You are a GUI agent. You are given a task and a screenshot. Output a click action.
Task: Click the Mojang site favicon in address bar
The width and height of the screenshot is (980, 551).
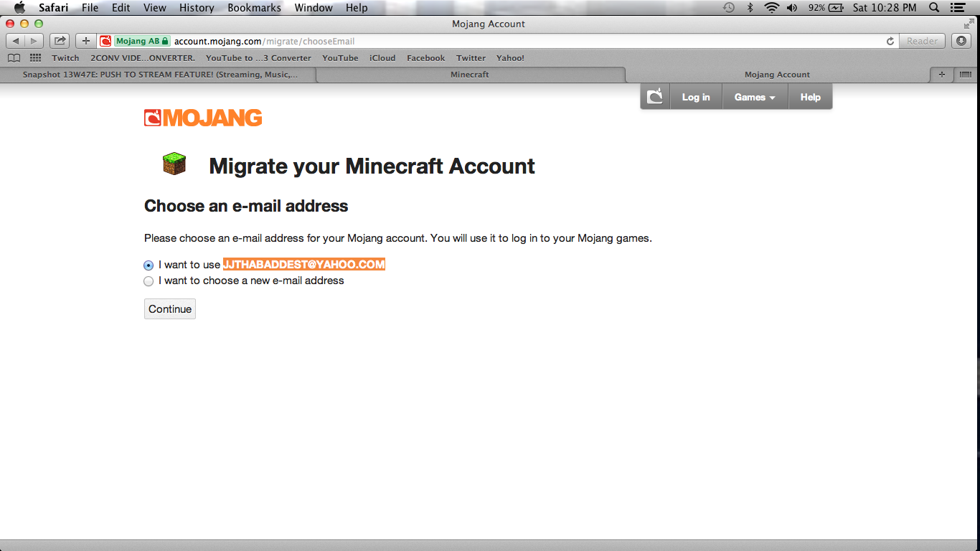(x=105, y=41)
